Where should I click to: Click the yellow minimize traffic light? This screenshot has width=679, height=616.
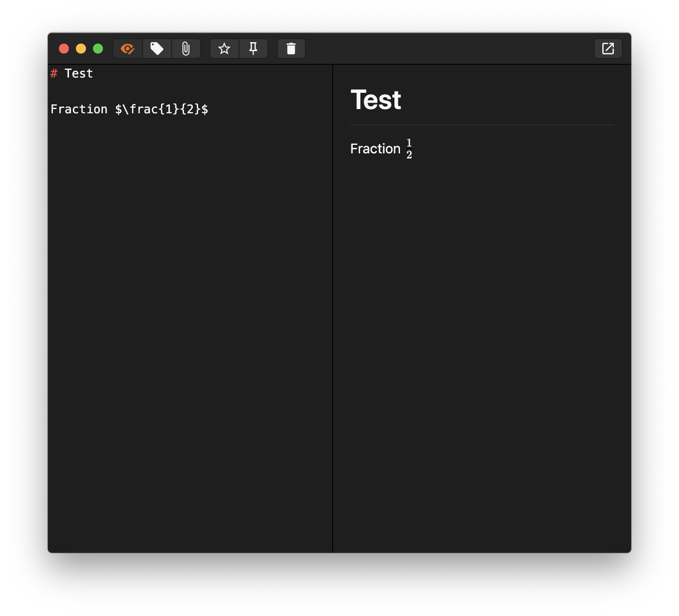pyautogui.click(x=81, y=49)
